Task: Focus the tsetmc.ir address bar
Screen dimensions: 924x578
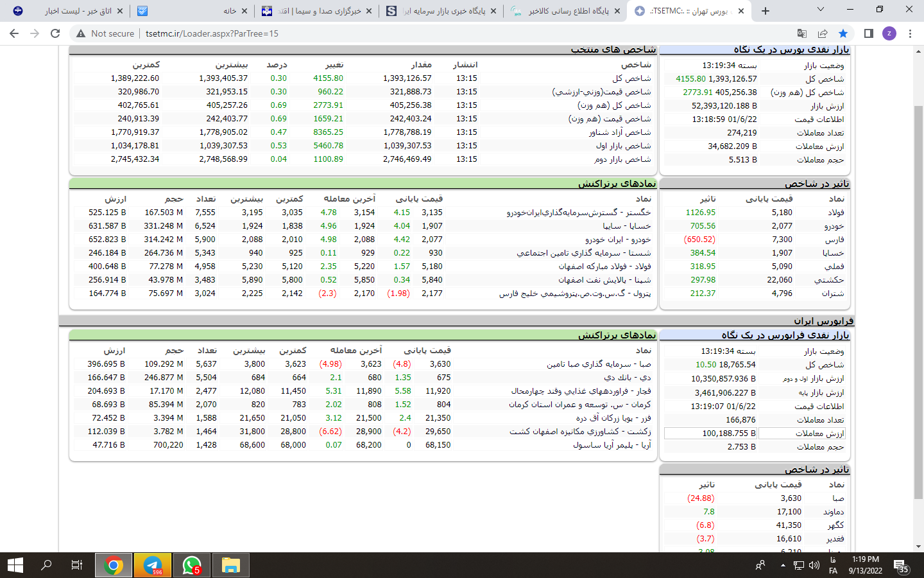Action: tap(212, 33)
